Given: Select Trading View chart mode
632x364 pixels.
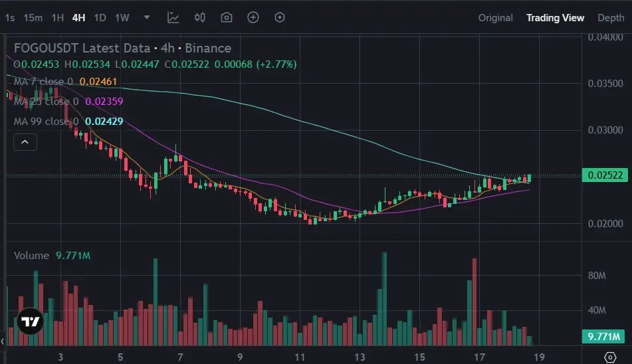Looking at the screenshot, I should pos(555,18).
